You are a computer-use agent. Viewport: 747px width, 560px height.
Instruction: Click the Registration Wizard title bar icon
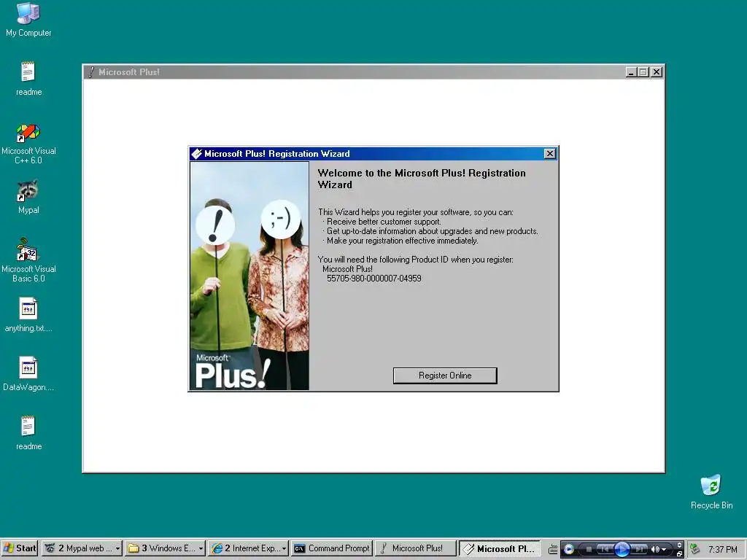click(x=196, y=153)
